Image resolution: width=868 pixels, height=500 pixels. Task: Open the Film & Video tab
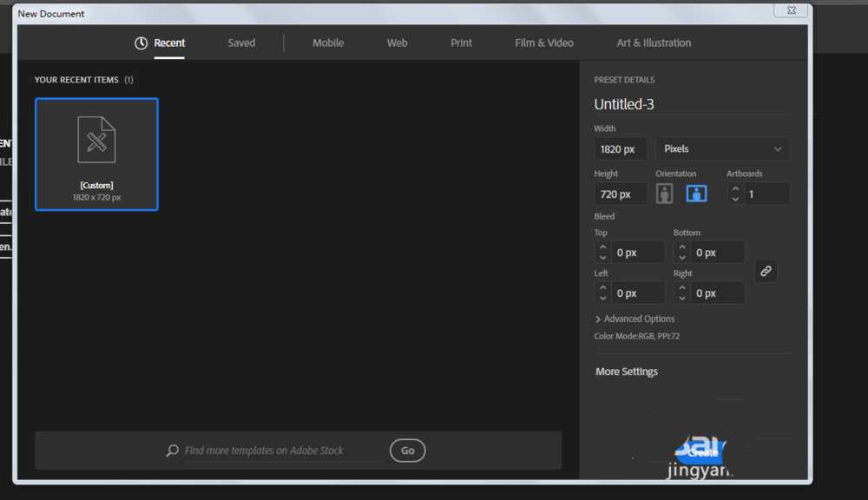coord(544,43)
